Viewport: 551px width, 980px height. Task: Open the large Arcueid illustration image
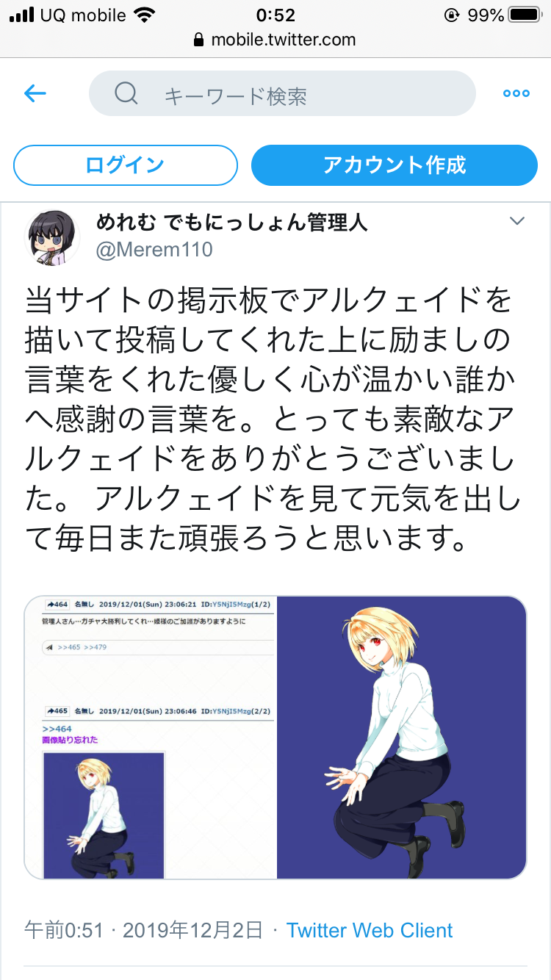(402, 738)
